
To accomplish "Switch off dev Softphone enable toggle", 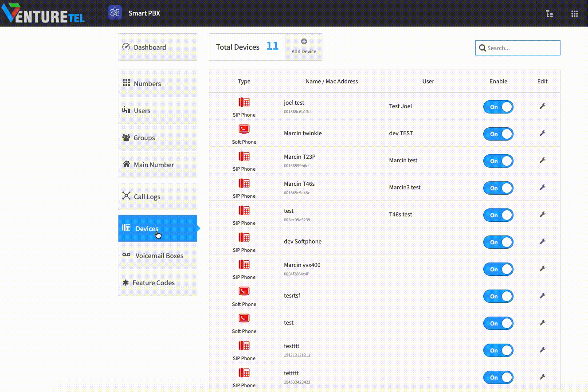I will point(498,242).
